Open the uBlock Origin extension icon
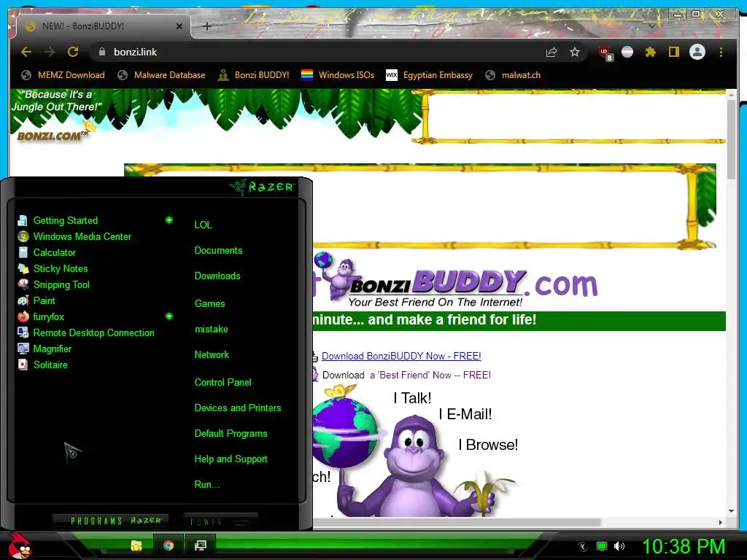The image size is (747, 560). click(x=605, y=52)
